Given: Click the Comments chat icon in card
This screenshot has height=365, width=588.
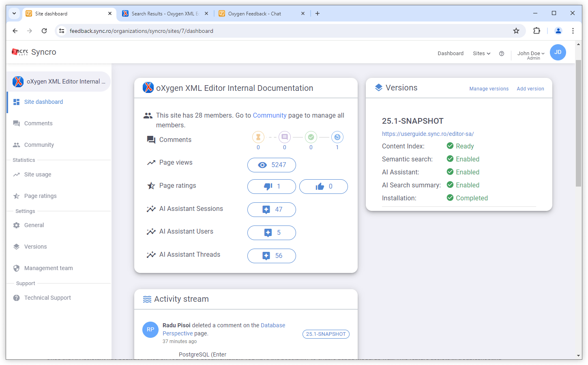Looking at the screenshot, I should (x=151, y=140).
